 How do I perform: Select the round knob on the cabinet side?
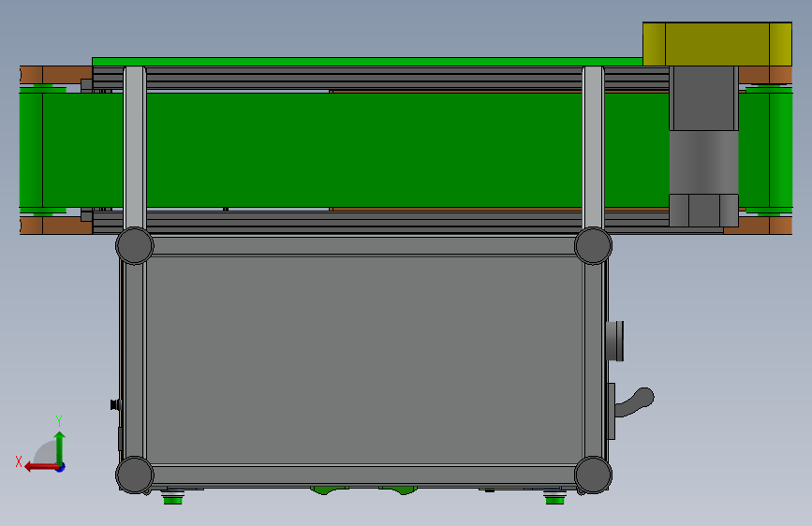[614, 341]
